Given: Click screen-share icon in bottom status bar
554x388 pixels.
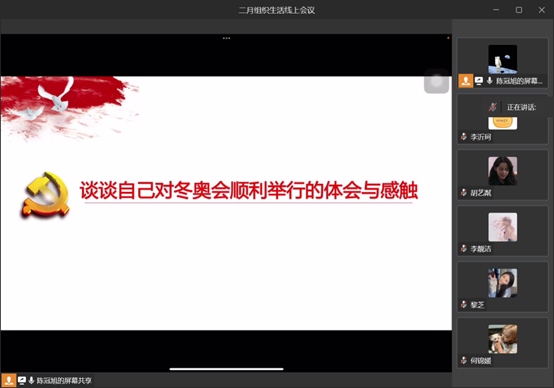Looking at the screenshot, I should point(22,380).
